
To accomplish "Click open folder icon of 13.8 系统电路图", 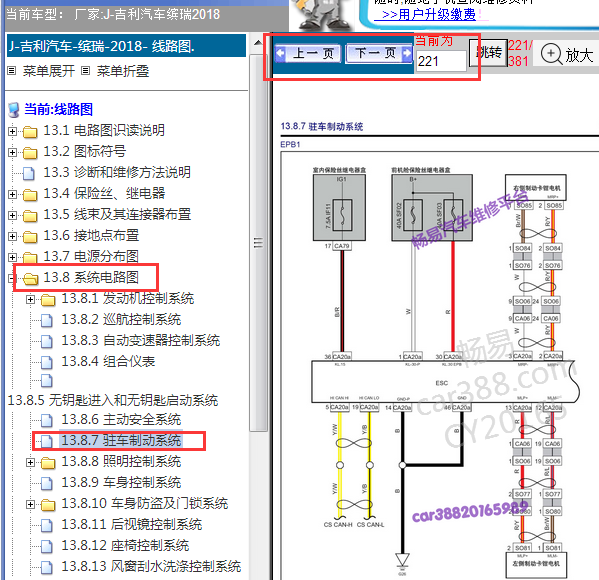I will (31, 279).
